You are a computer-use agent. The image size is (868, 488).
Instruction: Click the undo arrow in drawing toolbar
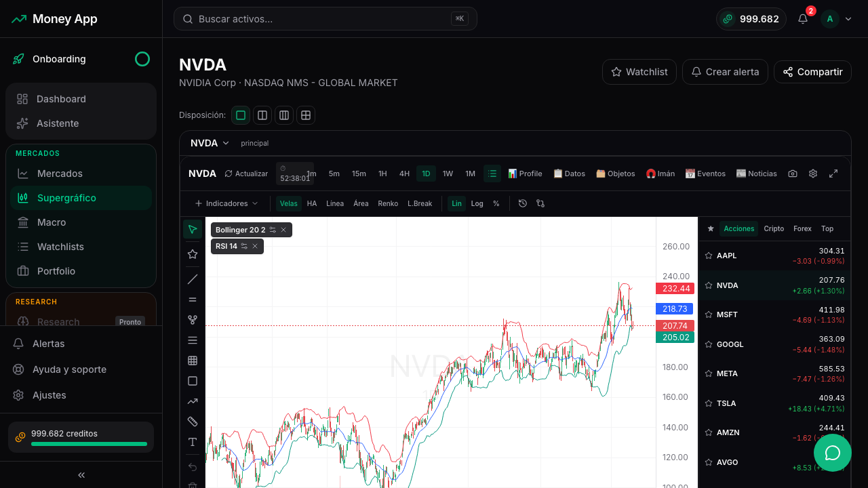click(x=193, y=467)
